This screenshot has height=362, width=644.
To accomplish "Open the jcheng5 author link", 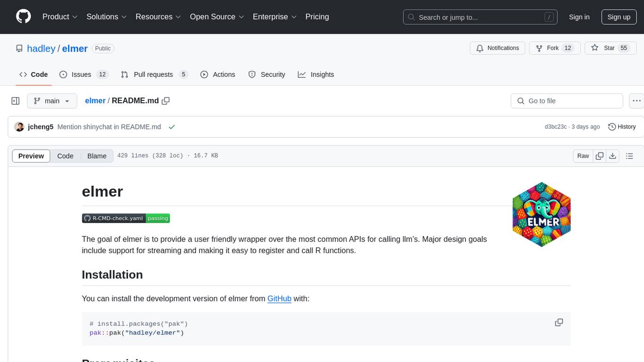I will tap(41, 127).
